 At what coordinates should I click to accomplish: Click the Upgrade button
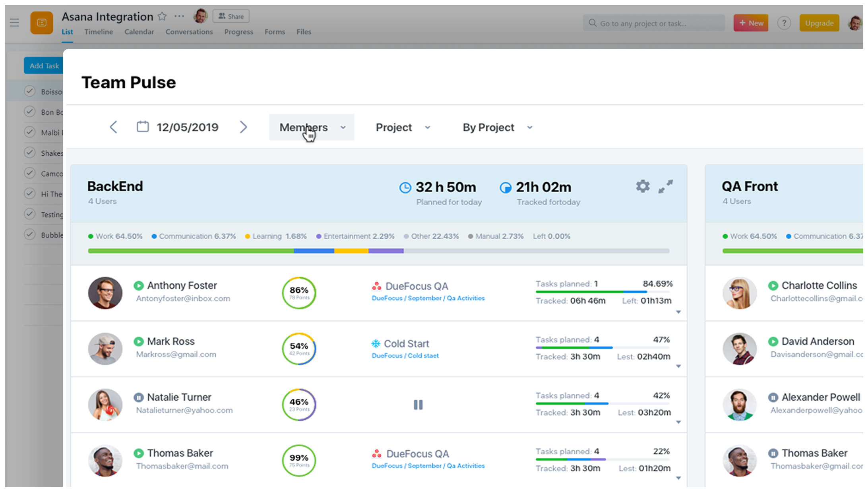[x=819, y=23]
